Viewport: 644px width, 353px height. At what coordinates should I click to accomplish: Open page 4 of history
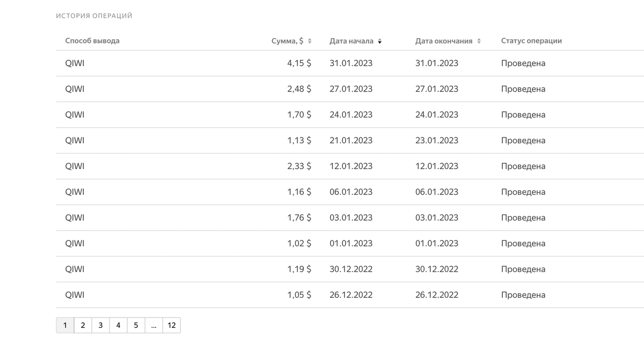(118, 325)
